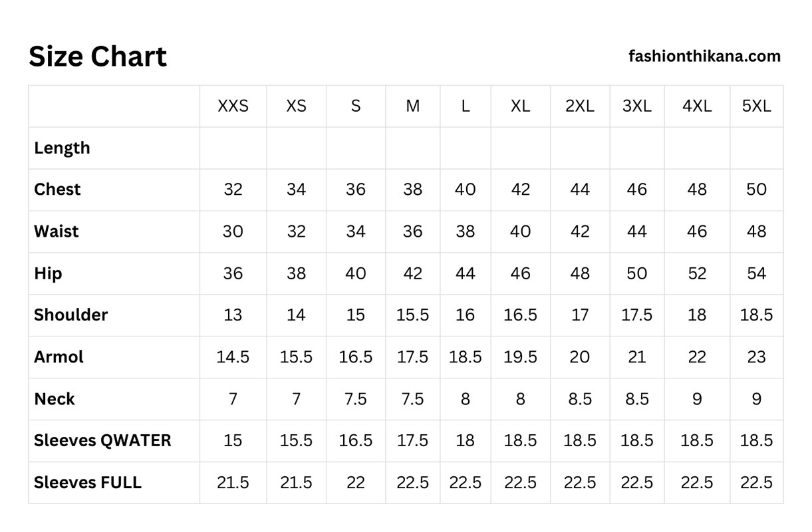Click the Sleeves FULL row label
Image resolution: width=812 pixels, height=532 pixels.
click(x=88, y=482)
